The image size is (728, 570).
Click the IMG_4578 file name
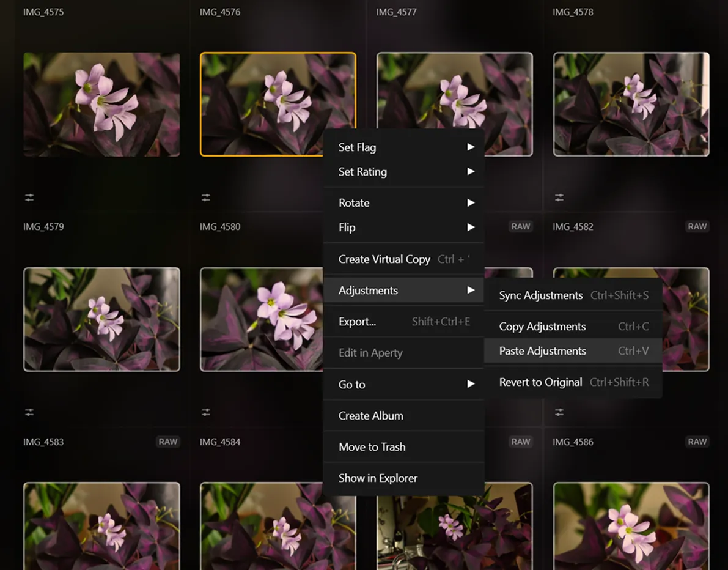point(573,12)
